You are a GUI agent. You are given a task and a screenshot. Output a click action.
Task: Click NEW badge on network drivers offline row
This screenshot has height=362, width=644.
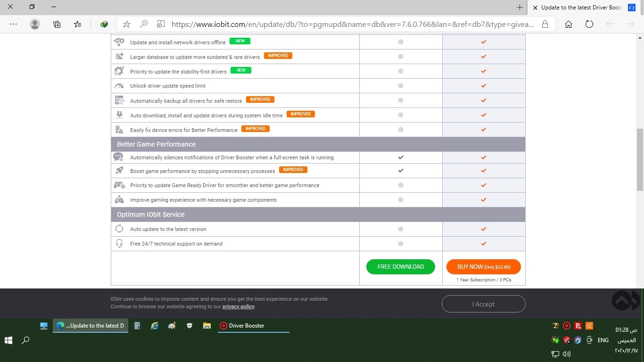pos(240,41)
